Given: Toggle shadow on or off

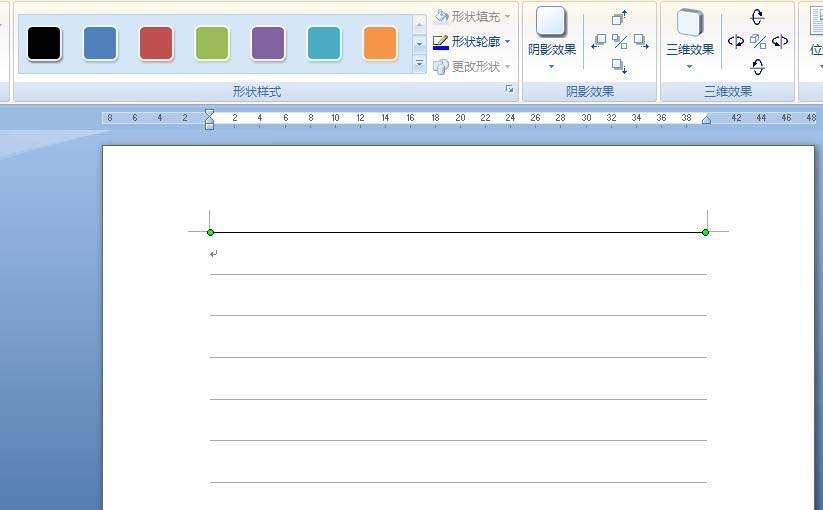Looking at the screenshot, I should point(620,41).
